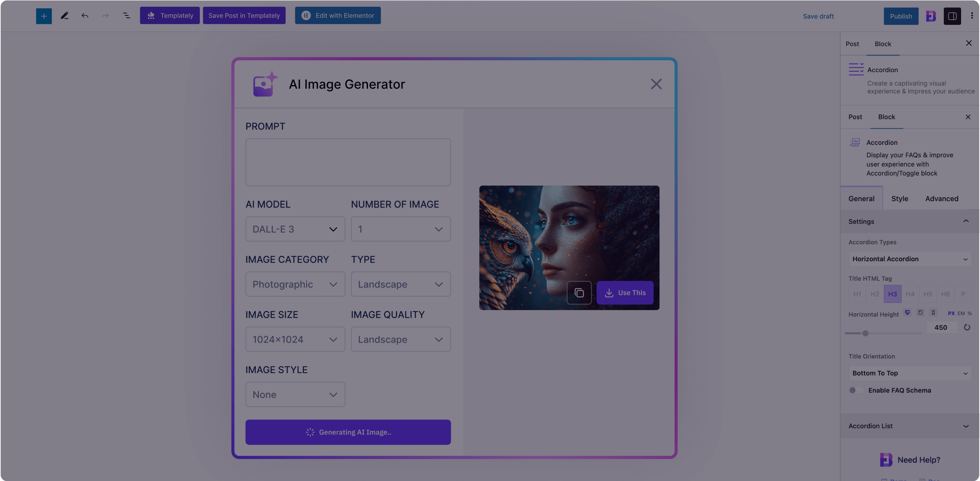Open the Image Style None dropdown
Viewport: 980px width, 481px height.
(x=295, y=394)
